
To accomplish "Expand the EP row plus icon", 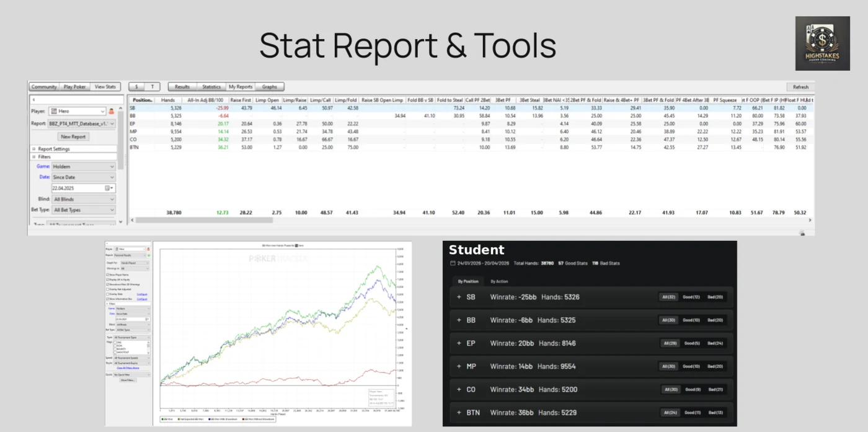I will coord(459,343).
